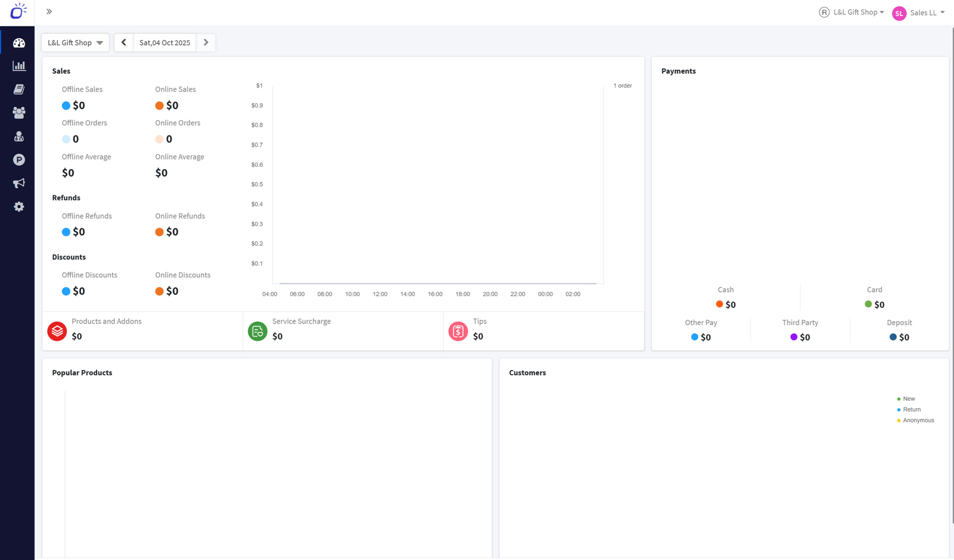954x560 pixels.
Task: Click the Sat,04 Oct 2025 date field
Action: click(x=165, y=43)
